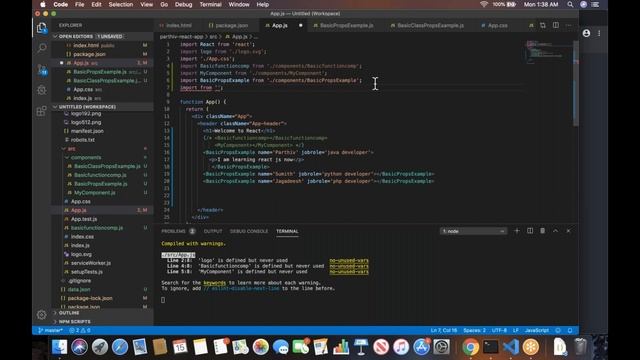Close the terminal panel
This screenshot has height=360, width=640.
click(x=568, y=231)
